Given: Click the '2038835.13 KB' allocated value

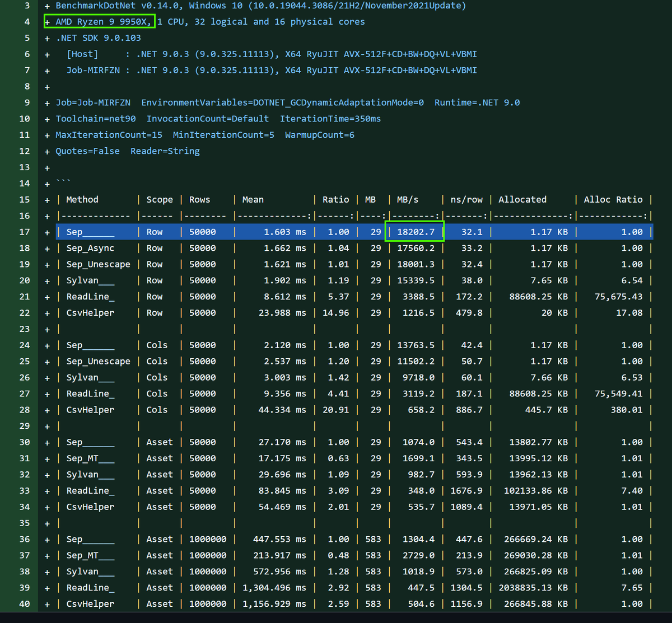Looking at the screenshot, I should (x=533, y=588).
